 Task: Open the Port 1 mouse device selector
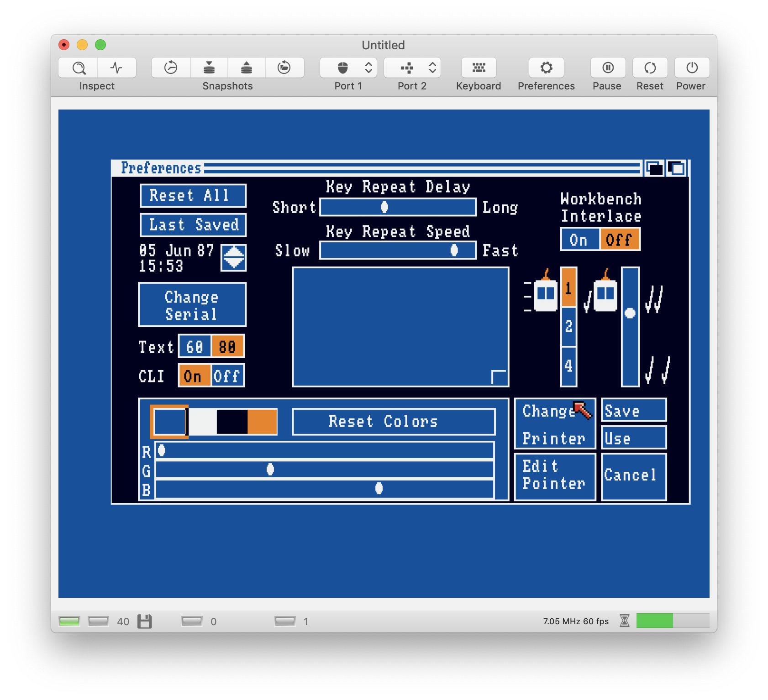348,68
